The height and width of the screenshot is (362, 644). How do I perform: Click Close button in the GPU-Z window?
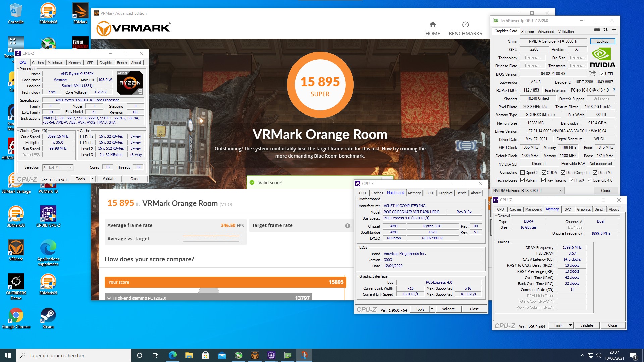pyautogui.click(x=605, y=191)
